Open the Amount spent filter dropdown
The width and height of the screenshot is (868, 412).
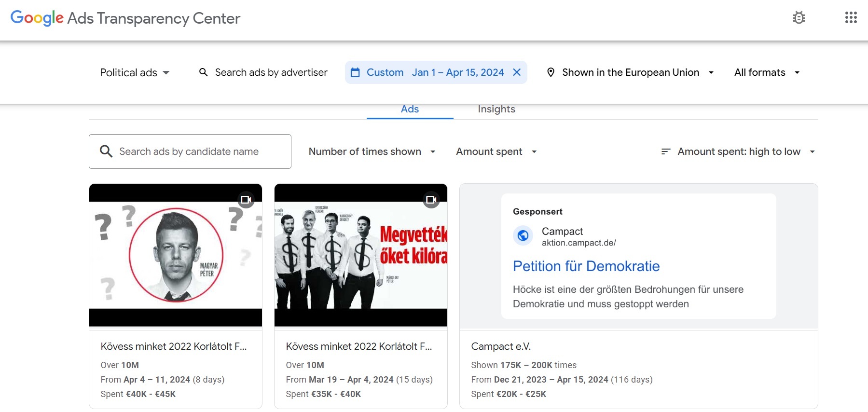click(496, 151)
